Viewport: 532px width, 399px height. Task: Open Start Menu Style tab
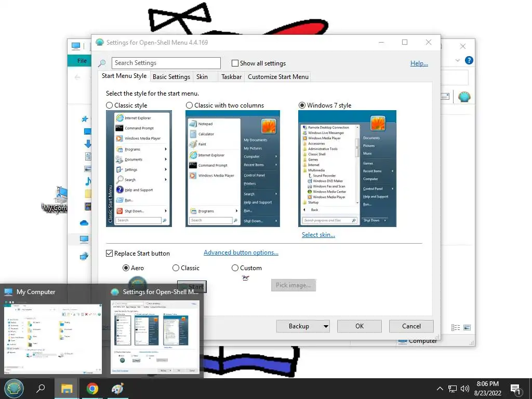click(x=124, y=76)
